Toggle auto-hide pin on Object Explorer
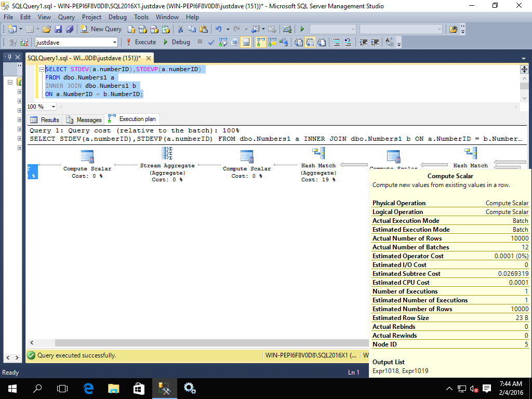Image resolution: width=532 pixels, height=399 pixels. coord(9,57)
